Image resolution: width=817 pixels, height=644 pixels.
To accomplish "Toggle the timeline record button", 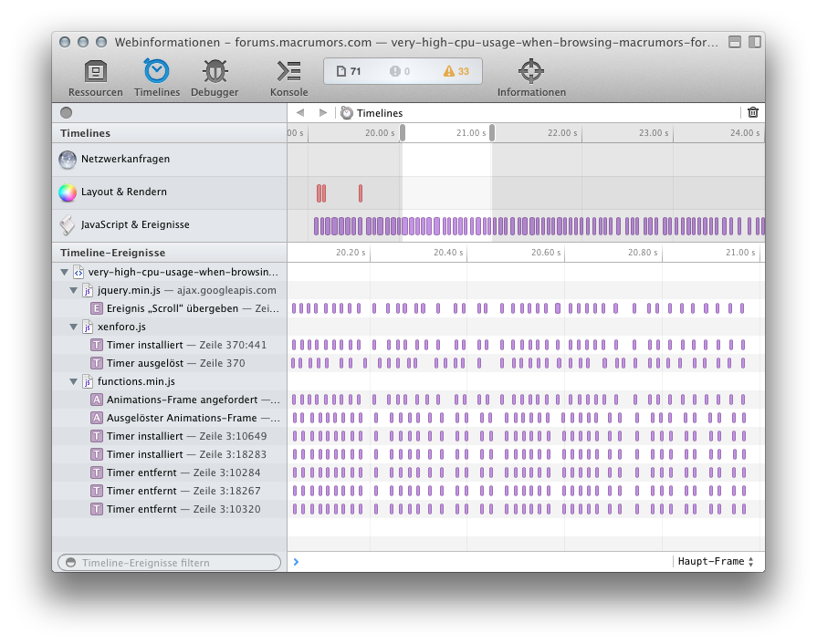I will (66, 112).
